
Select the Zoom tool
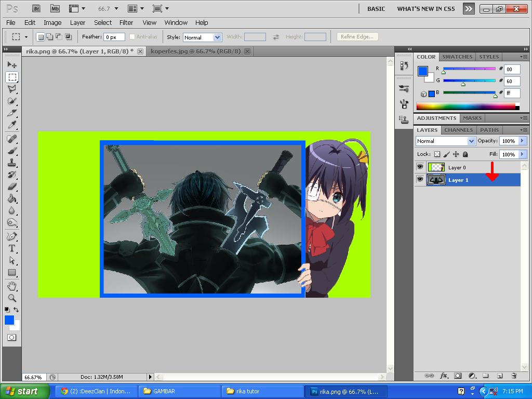[x=12, y=298]
